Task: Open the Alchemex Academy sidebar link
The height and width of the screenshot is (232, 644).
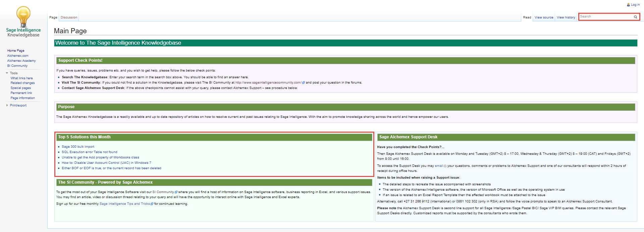Action: coord(21,61)
